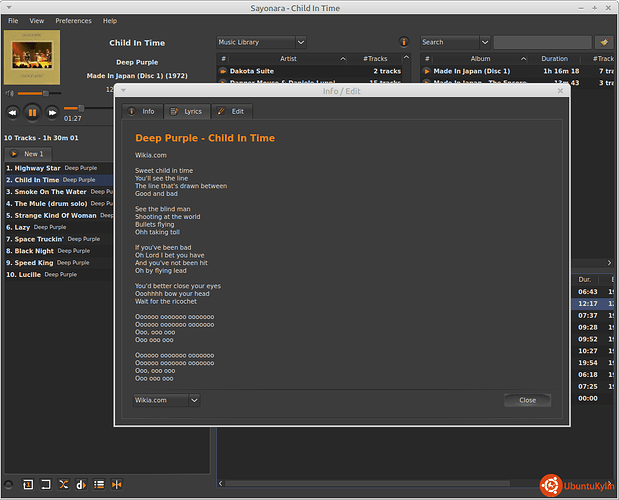619x500 pixels.
Task: Close the Info / Edit dialog with X
Action: [x=560, y=91]
